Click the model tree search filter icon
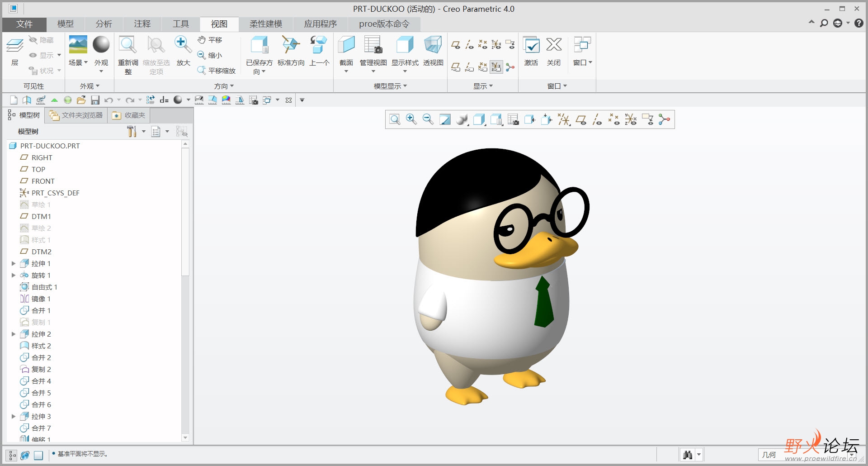This screenshot has width=868, height=466. tap(182, 132)
